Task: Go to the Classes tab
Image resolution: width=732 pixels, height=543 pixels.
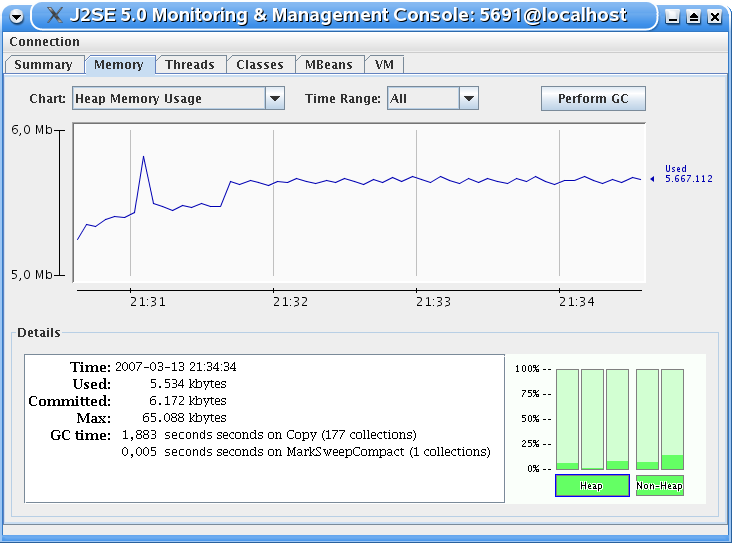Action: pyautogui.click(x=260, y=64)
